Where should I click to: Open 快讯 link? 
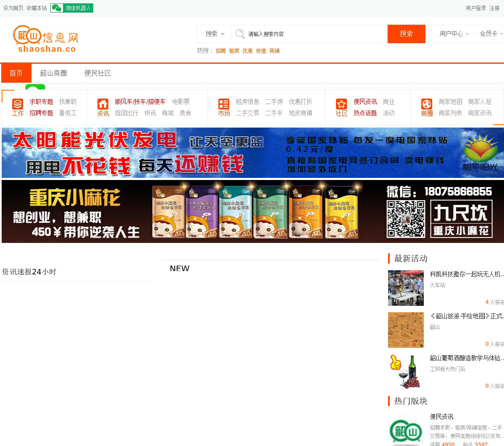(150, 113)
